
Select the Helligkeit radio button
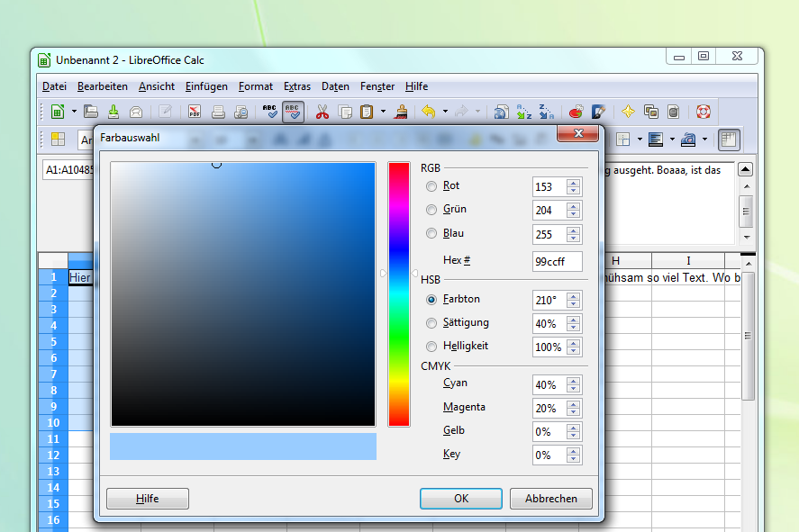[431, 347]
